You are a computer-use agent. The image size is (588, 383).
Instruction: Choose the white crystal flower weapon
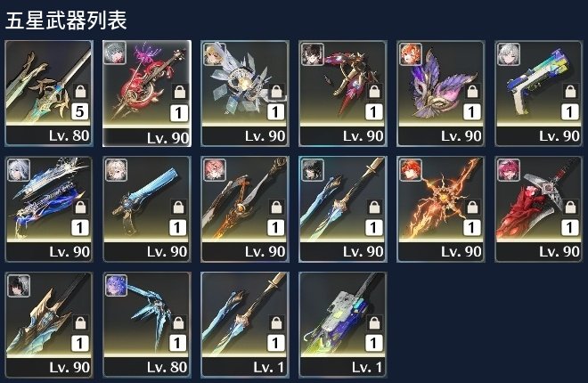click(245, 94)
